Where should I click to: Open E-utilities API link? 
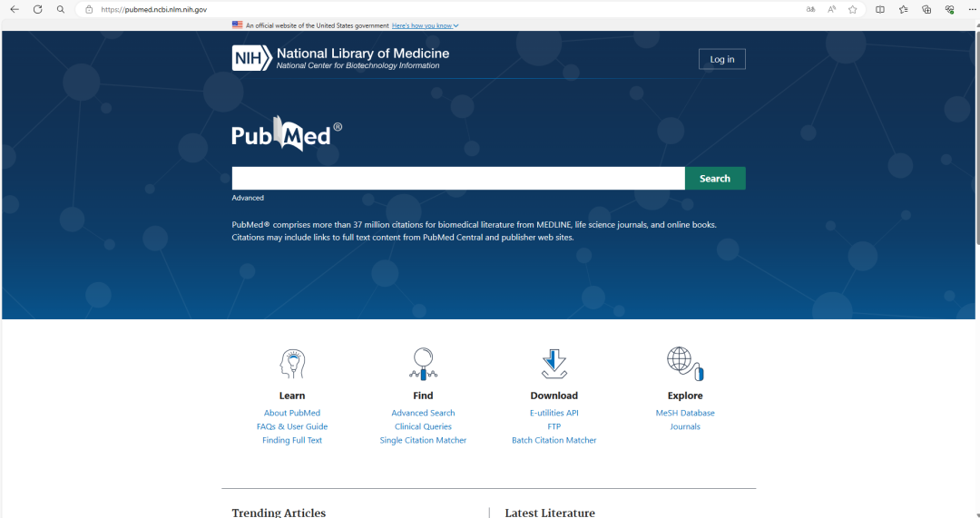[554, 413]
